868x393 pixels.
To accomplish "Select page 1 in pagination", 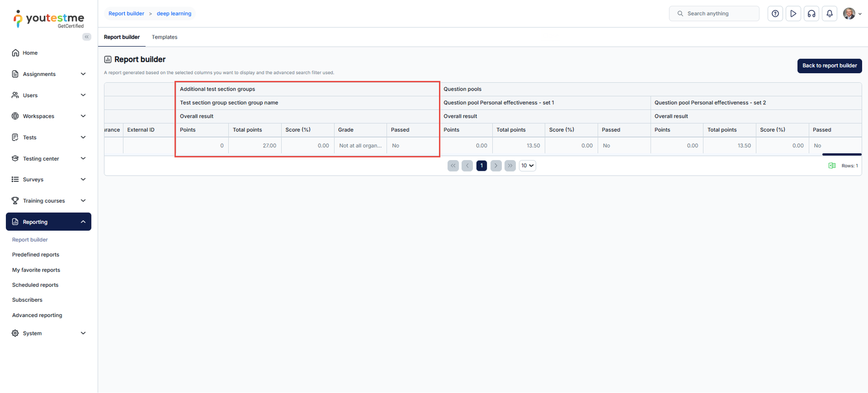I will click(481, 166).
